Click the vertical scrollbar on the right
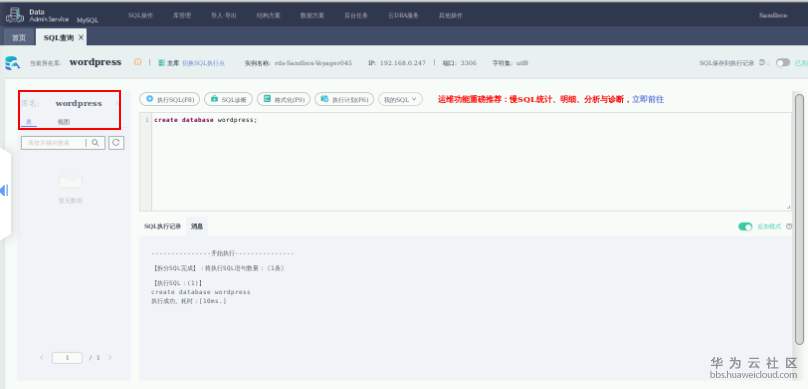 [x=799, y=219]
